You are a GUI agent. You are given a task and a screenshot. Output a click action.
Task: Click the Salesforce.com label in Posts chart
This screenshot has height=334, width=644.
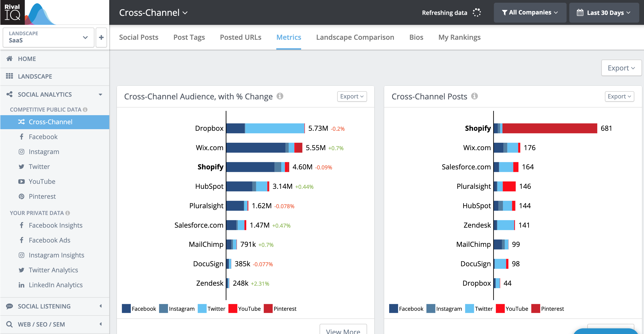coord(466,167)
